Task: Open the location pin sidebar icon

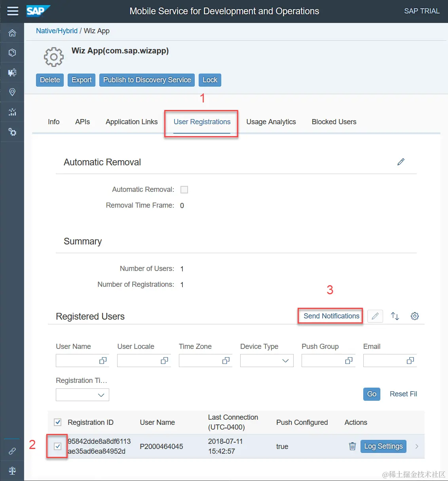Action: pyautogui.click(x=12, y=92)
